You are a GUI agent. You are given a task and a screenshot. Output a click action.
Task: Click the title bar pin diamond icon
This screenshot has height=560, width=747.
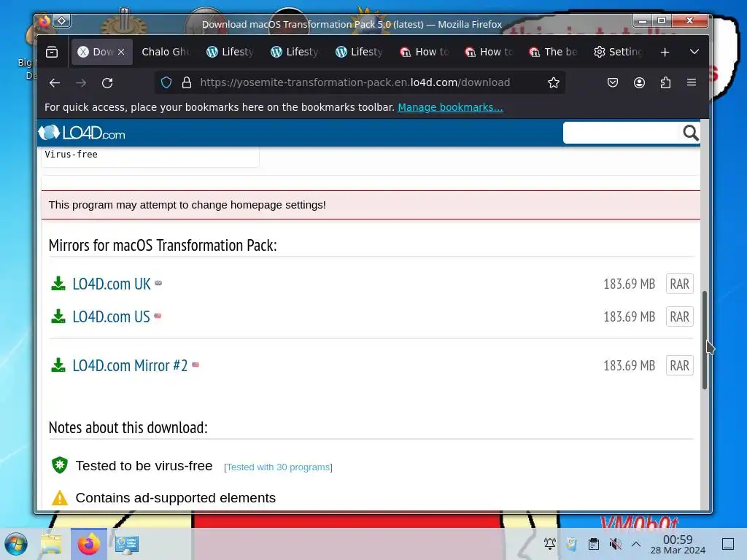click(x=62, y=20)
